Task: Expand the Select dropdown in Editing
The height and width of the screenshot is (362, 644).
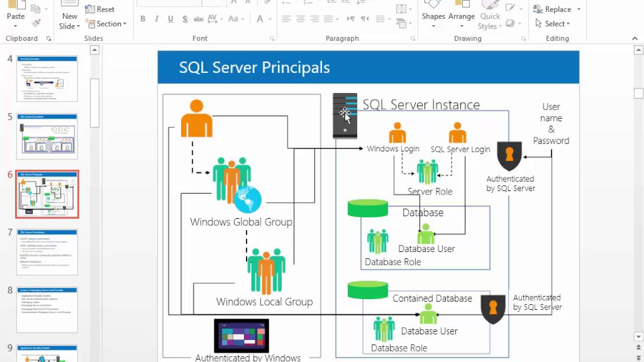Action: pos(568,24)
